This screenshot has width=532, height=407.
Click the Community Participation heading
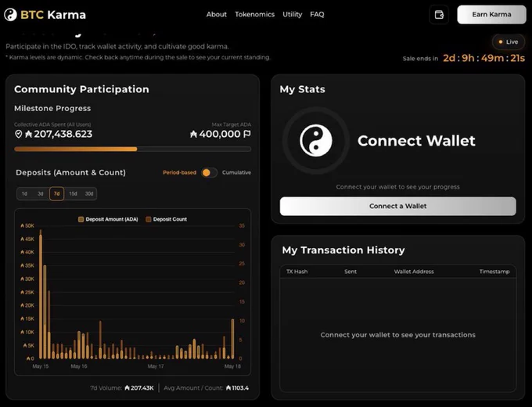click(81, 89)
